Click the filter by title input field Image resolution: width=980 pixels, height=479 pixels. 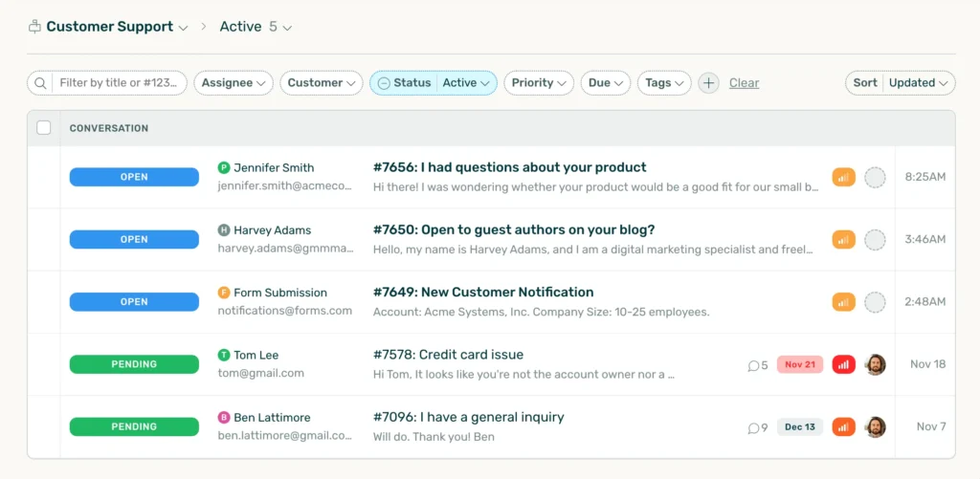pyautogui.click(x=118, y=83)
